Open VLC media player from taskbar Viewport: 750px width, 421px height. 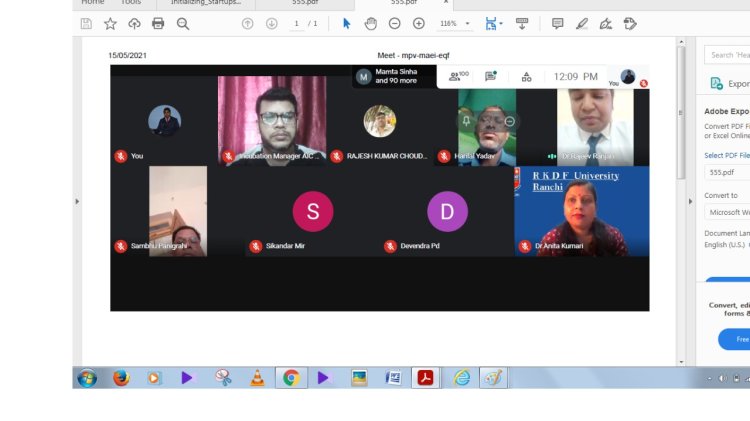pyautogui.click(x=256, y=378)
